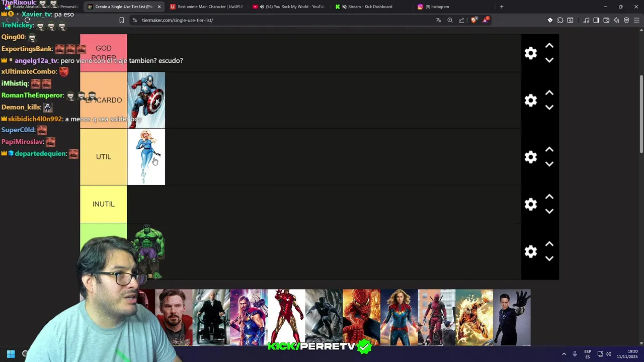Click the translate page icon
This screenshot has height=362, width=644.
coord(438,20)
